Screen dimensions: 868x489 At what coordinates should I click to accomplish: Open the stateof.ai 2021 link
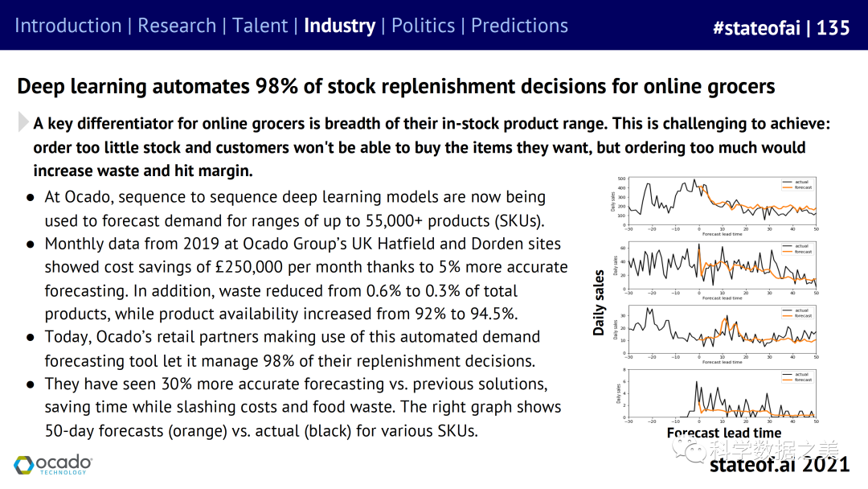pyautogui.click(x=779, y=464)
